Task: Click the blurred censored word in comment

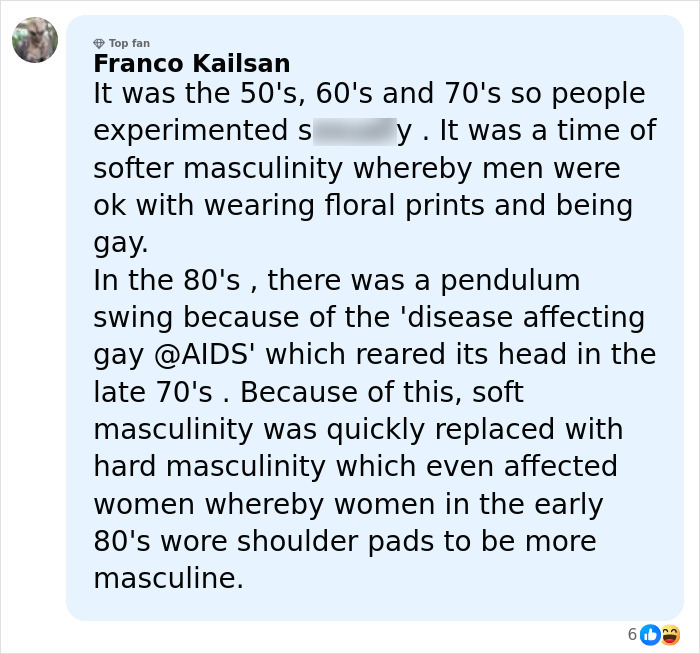Action: 354,131
